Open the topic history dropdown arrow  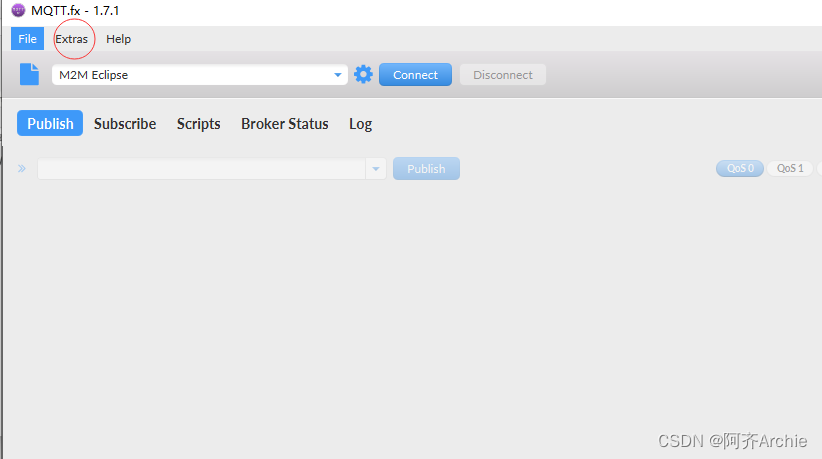click(376, 169)
